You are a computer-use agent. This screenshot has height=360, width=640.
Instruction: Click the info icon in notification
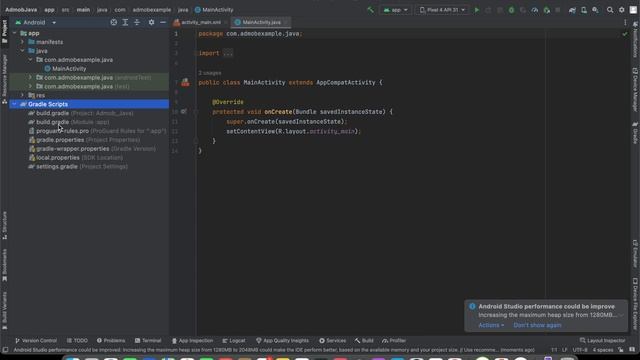click(x=472, y=306)
